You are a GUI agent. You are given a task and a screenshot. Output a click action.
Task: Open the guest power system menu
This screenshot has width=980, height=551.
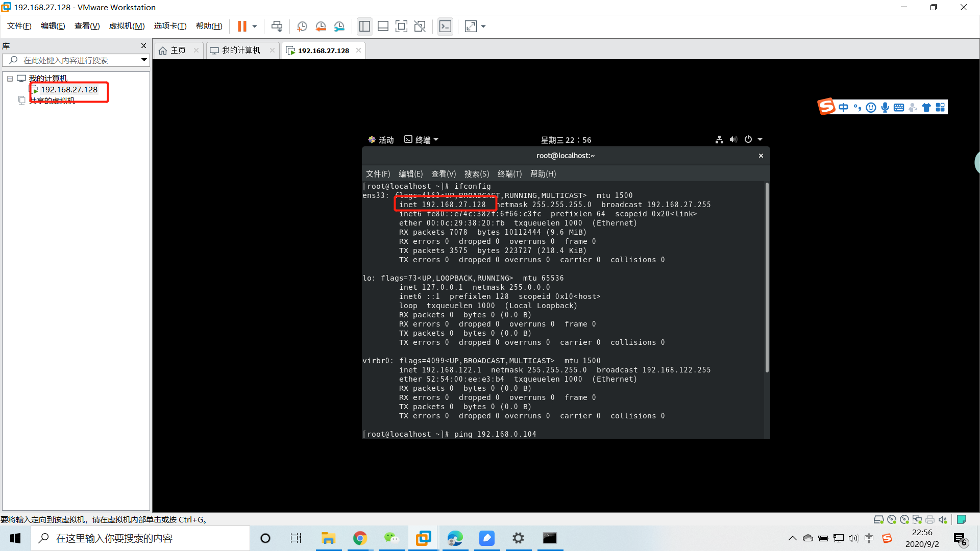(x=753, y=139)
